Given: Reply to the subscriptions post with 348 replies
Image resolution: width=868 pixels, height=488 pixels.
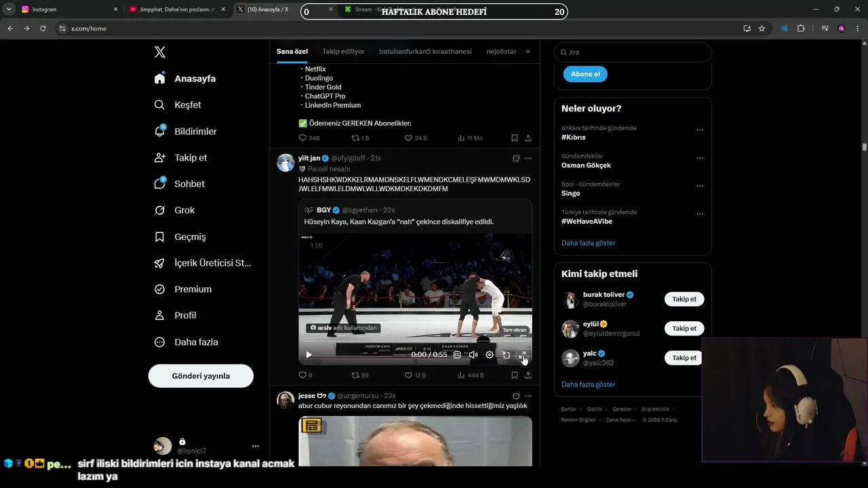Looking at the screenshot, I should (309, 138).
